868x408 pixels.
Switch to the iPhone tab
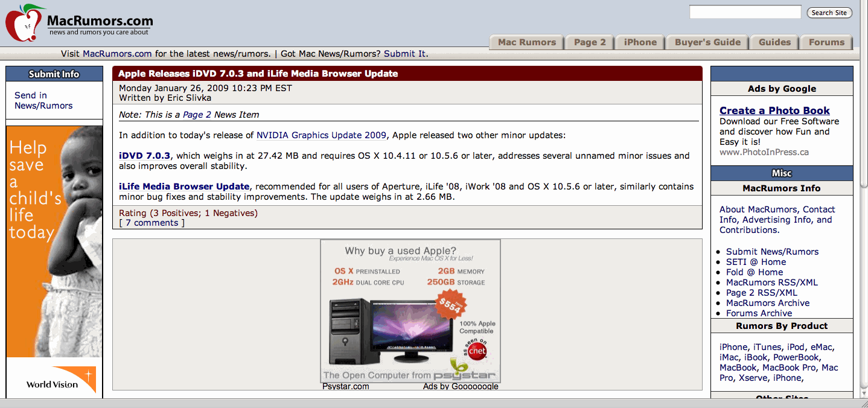click(x=640, y=42)
